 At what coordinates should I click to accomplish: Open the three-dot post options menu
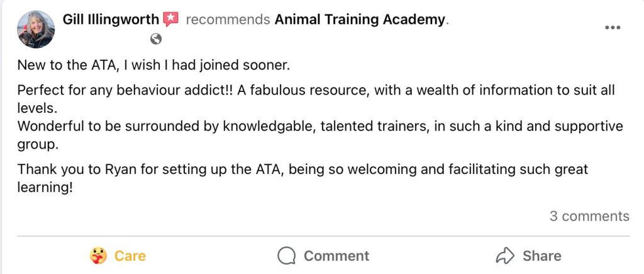click(613, 28)
